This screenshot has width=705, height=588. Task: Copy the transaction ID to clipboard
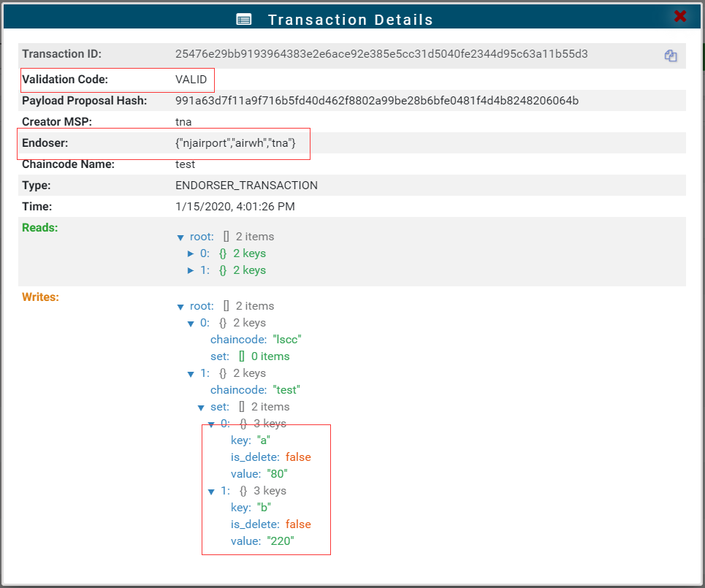670,56
